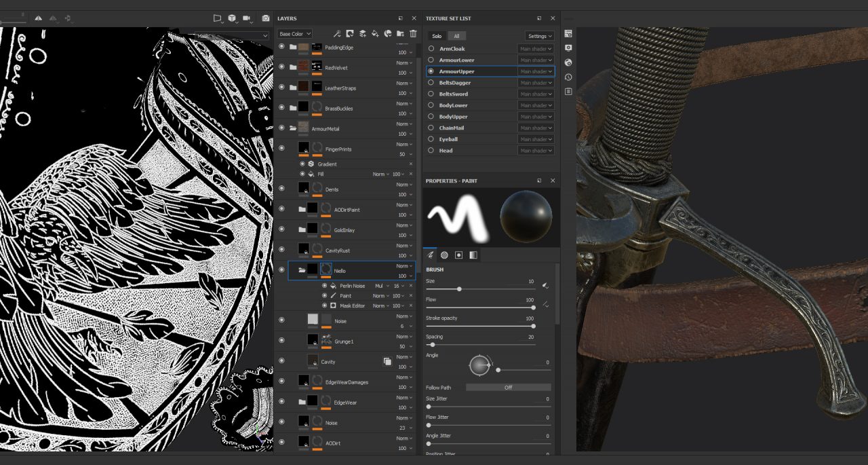Click the trash icon to delete selected layer

(415, 33)
